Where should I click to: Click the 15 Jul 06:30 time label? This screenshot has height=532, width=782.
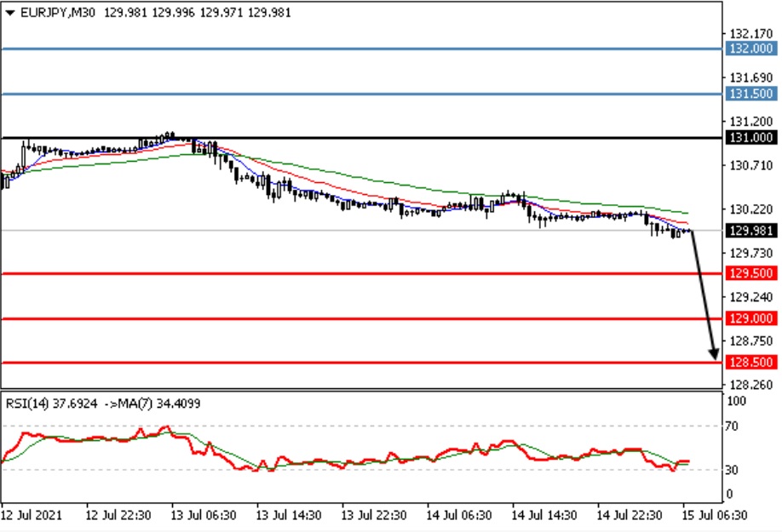tap(714, 515)
